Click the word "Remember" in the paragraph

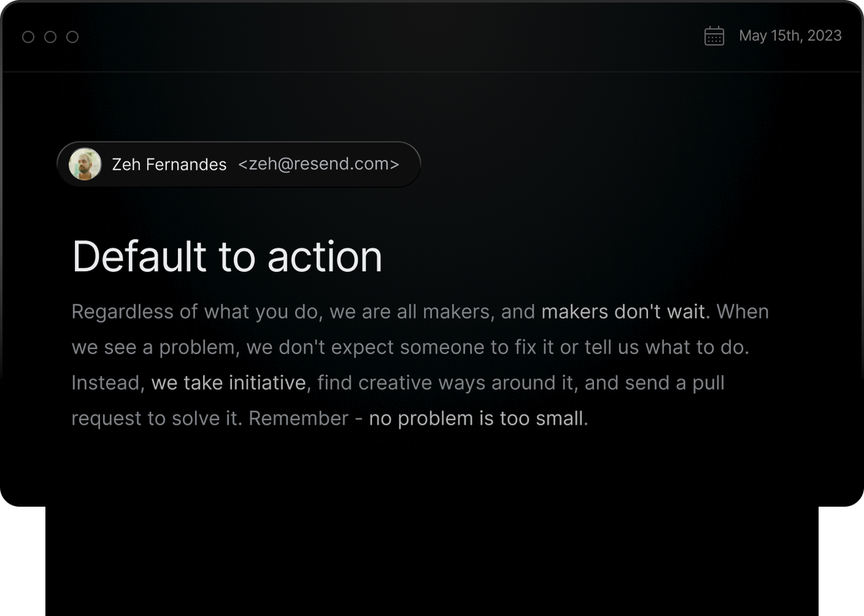pyautogui.click(x=298, y=418)
